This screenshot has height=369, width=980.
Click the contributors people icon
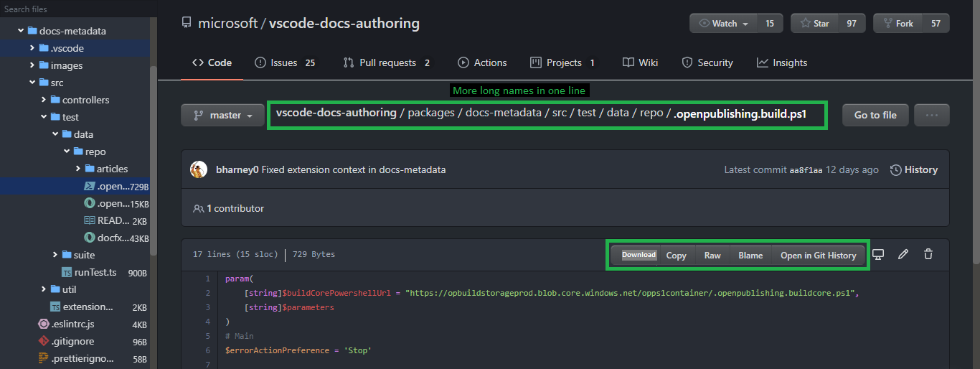(199, 208)
